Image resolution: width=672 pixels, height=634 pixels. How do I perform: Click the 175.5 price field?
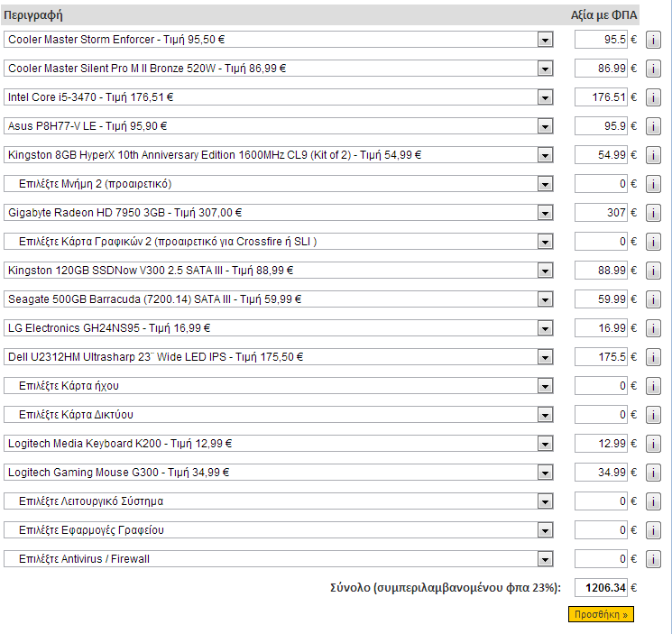point(601,357)
